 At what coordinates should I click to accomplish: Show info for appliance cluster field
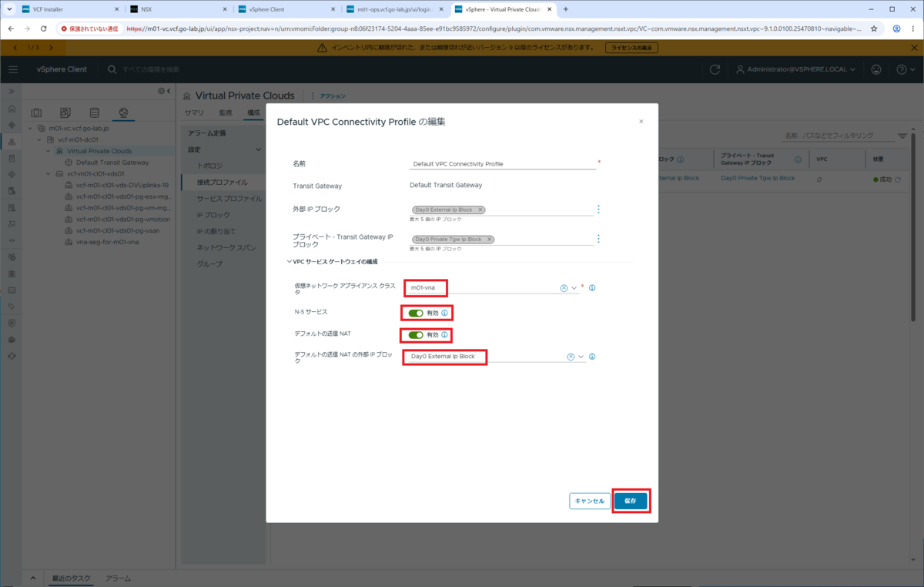click(592, 288)
